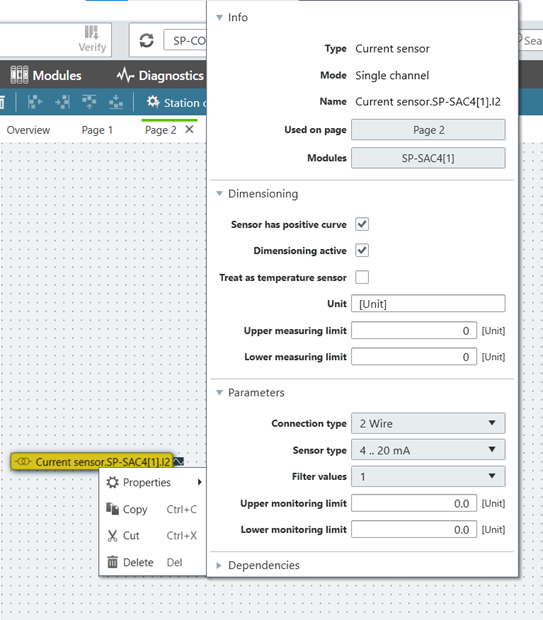Open the Connection type dropdown

click(x=428, y=423)
